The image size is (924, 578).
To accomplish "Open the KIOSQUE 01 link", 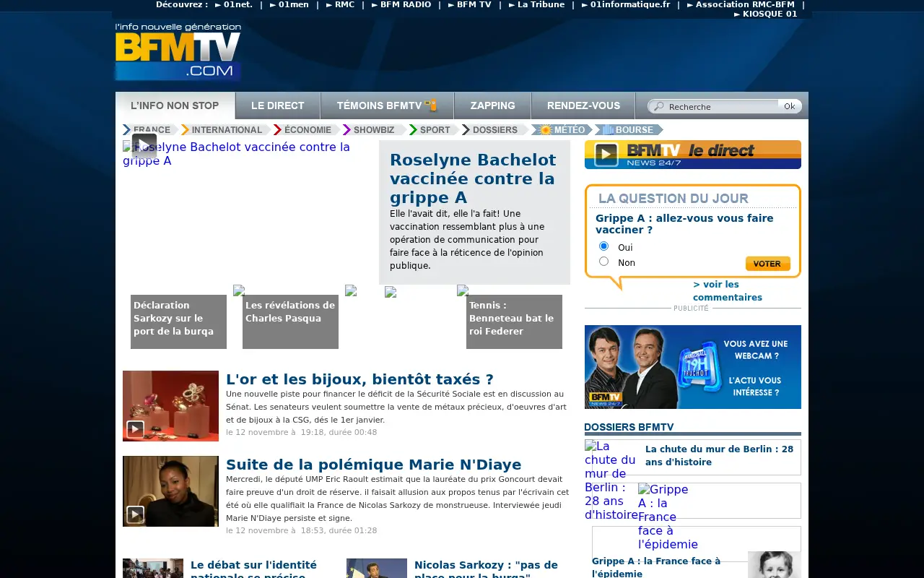I will 766,14.
